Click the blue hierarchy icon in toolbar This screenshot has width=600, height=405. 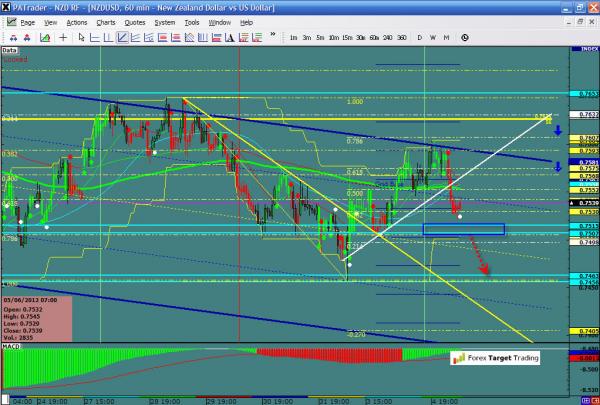pos(13,38)
